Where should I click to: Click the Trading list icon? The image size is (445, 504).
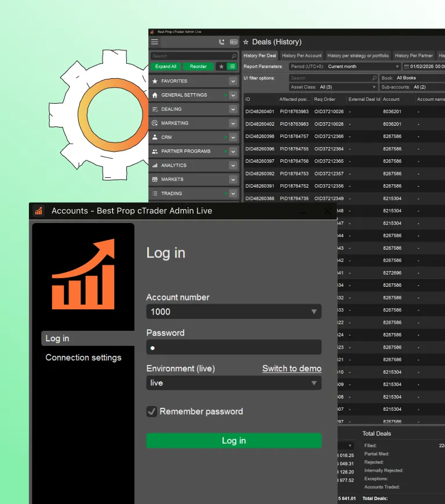pos(155,193)
